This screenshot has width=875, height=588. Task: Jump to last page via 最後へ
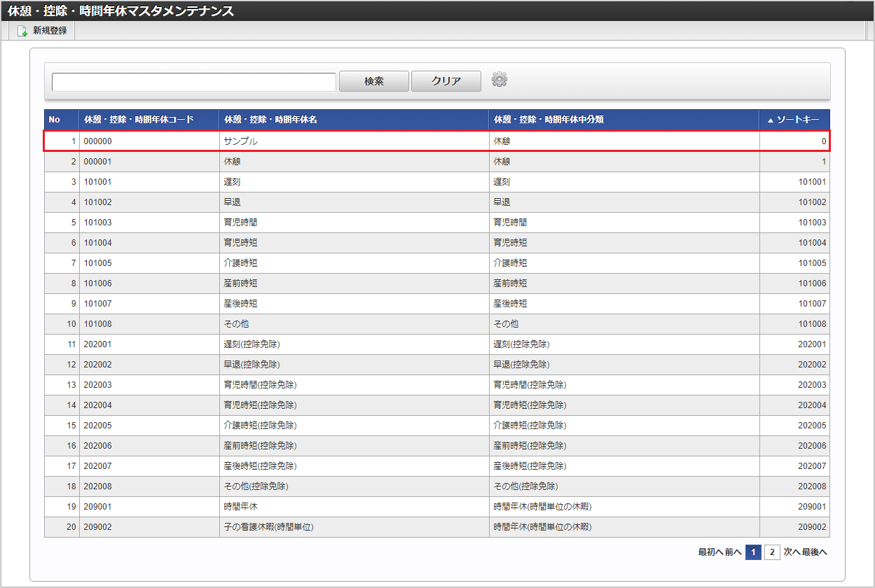click(x=814, y=552)
